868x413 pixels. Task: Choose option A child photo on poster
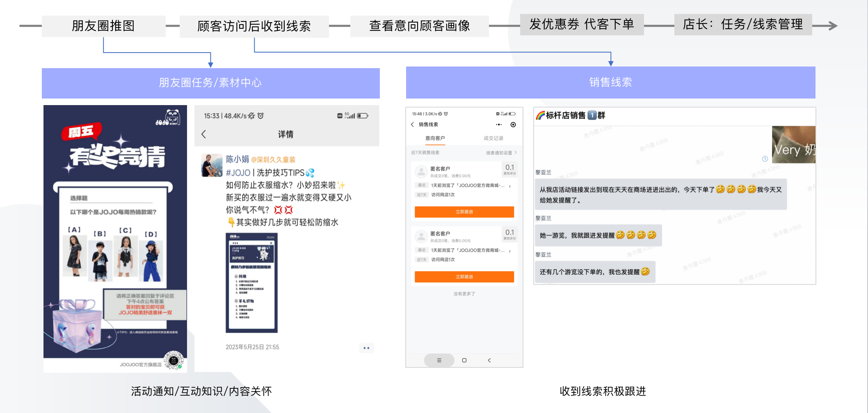pyautogui.click(x=75, y=257)
